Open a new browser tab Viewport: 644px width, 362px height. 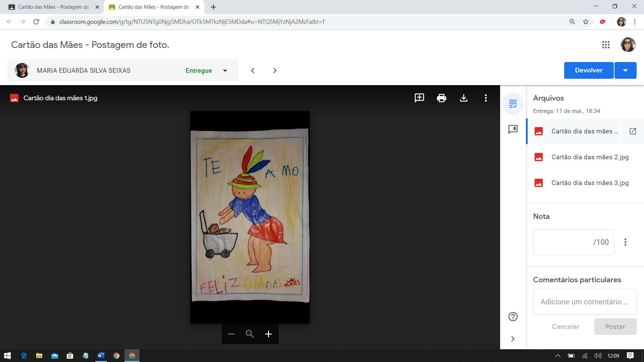(213, 7)
